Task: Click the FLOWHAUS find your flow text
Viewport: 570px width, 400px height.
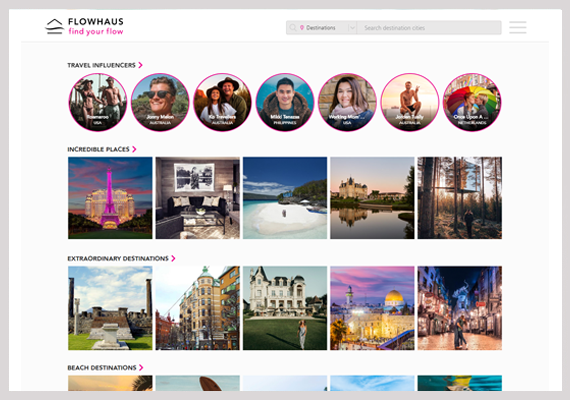Action: (x=96, y=27)
